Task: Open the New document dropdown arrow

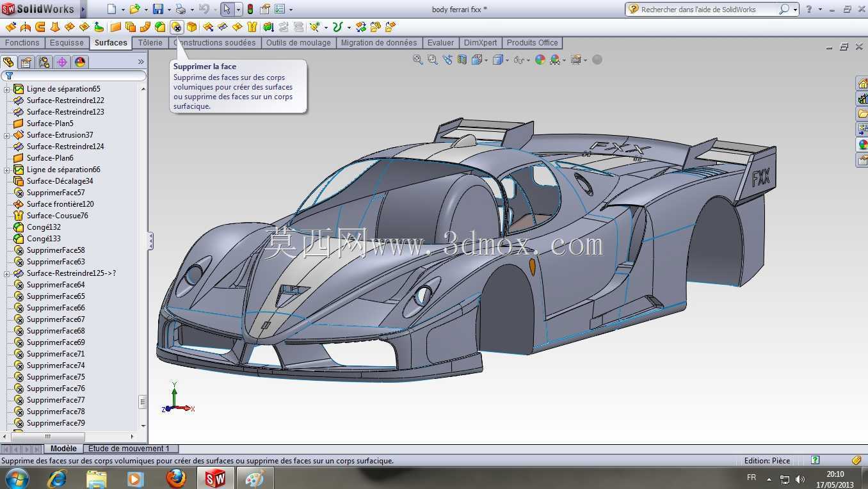Action: pos(124,10)
